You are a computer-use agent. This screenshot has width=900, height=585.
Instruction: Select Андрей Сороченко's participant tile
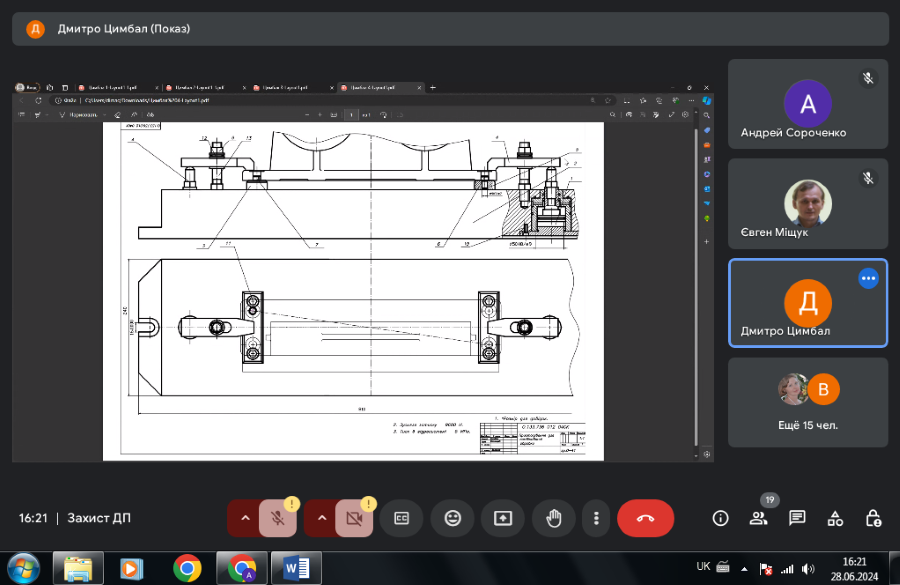pyautogui.click(x=808, y=104)
